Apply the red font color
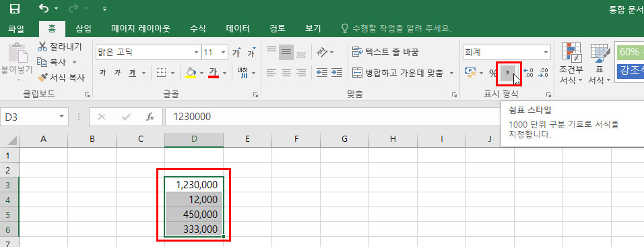The height and width of the screenshot is (247, 644). (213, 73)
